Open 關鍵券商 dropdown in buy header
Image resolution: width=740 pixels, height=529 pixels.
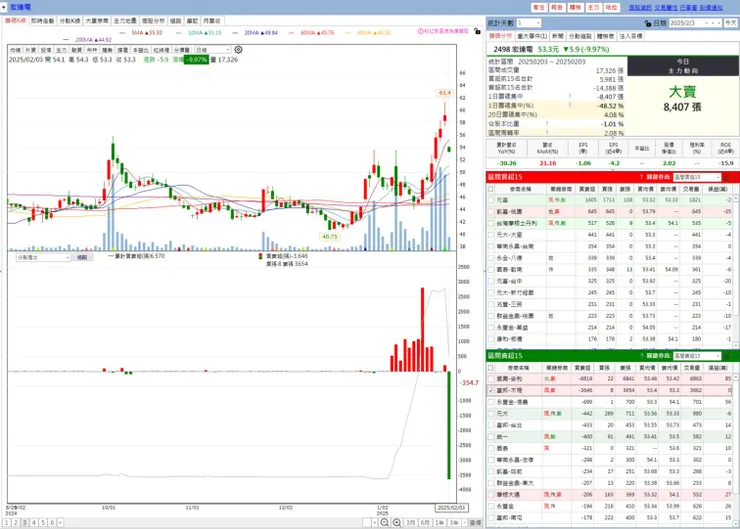697,177
